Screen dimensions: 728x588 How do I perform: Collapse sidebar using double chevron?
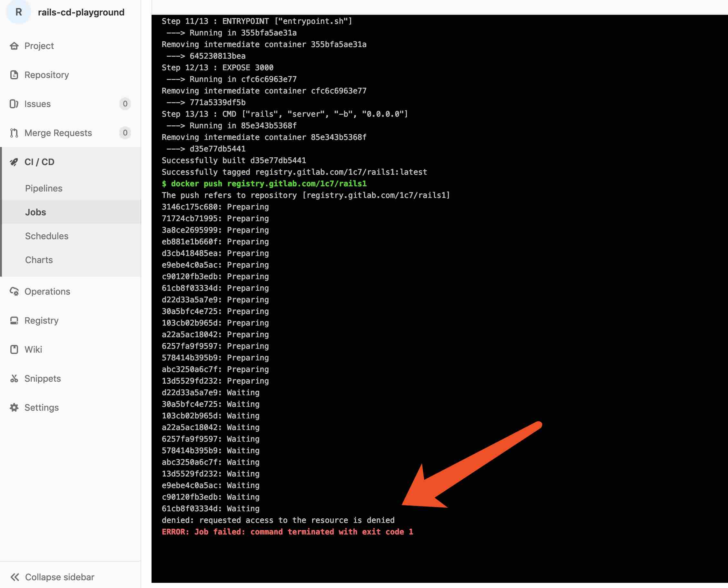15,577
